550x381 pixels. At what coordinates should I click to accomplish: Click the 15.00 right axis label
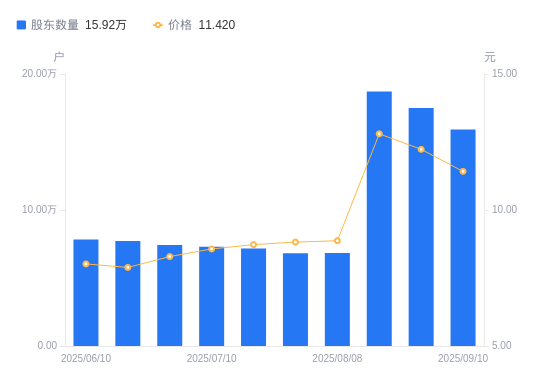tap(504, 73)
